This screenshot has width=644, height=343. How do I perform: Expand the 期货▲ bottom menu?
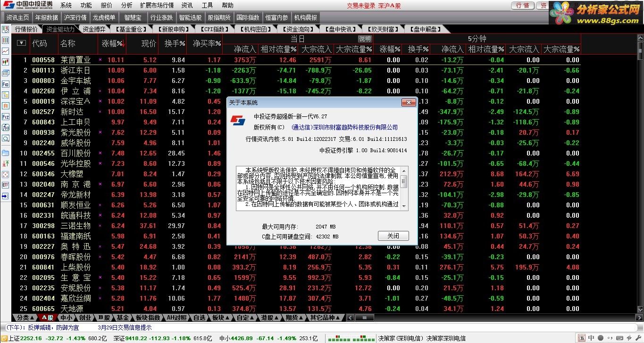coord(295,318)
